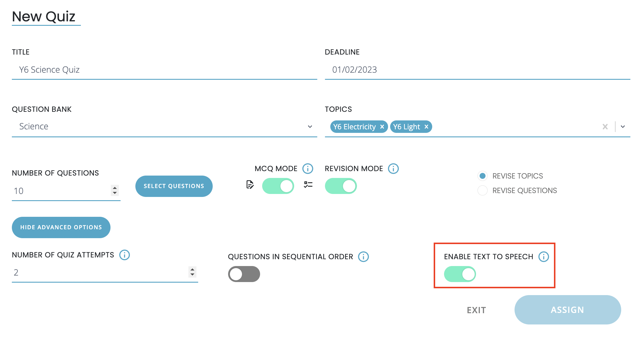
Task: Open the Number of Quiz Attempts info icon
Action: point(124,255)
